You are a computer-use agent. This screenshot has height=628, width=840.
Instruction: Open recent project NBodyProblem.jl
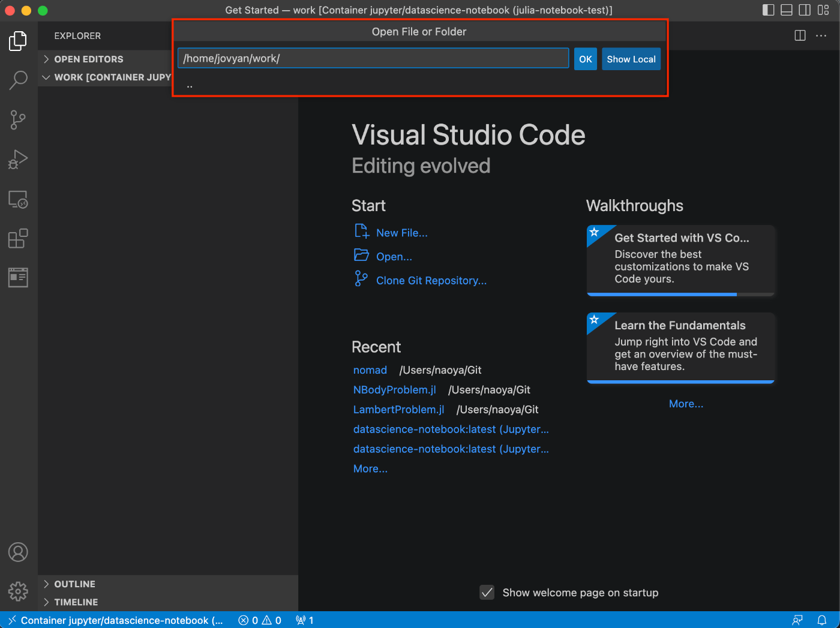coord(395,390)
